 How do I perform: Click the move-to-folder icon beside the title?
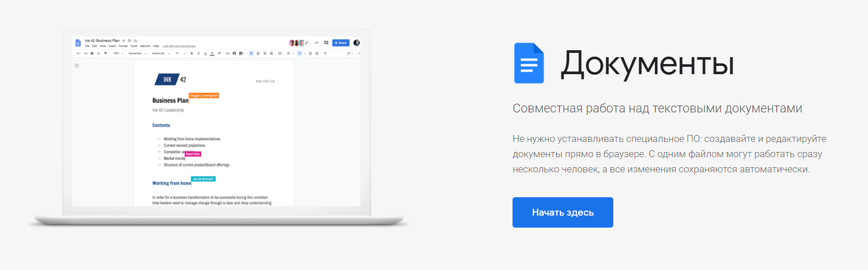129,41
